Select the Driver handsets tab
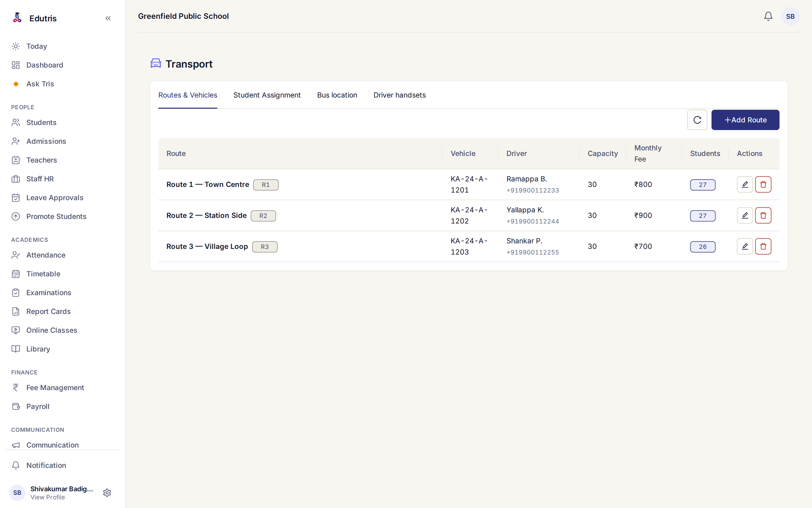The image size is (812, 508). [400, 95]
